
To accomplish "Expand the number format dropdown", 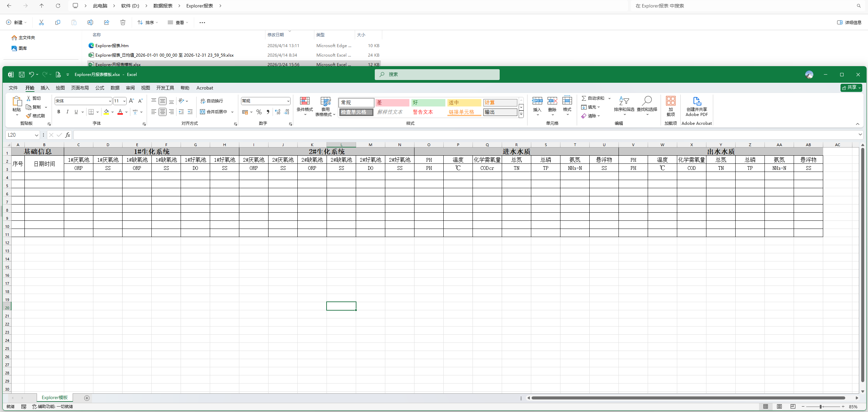I will point(287,101).
